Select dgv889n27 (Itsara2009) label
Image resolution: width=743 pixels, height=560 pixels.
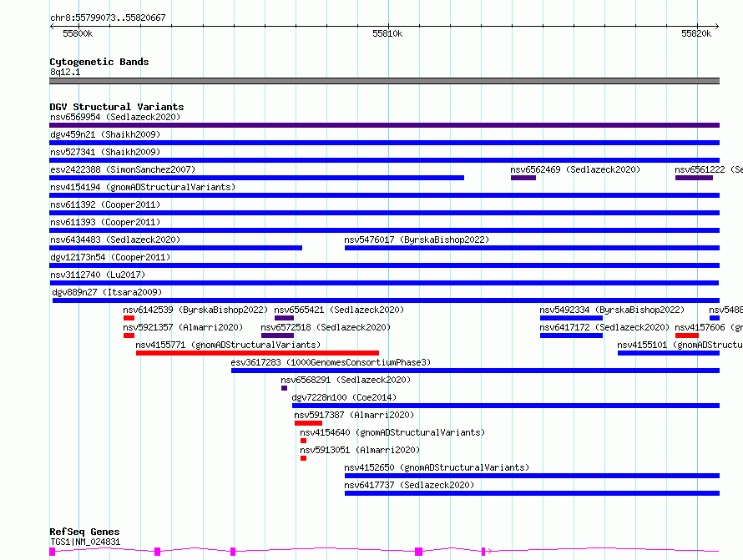[x=107, y=292]
